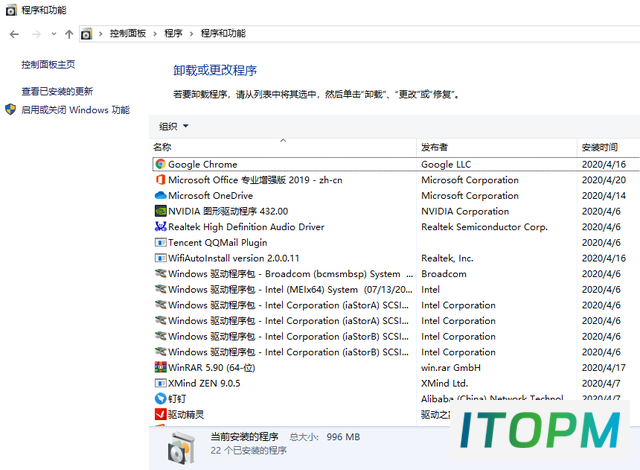The height and width of the screenshot is (470, 640).
Task: Click NVIDIA Corporation publisher cell
Action: [465, 211]
